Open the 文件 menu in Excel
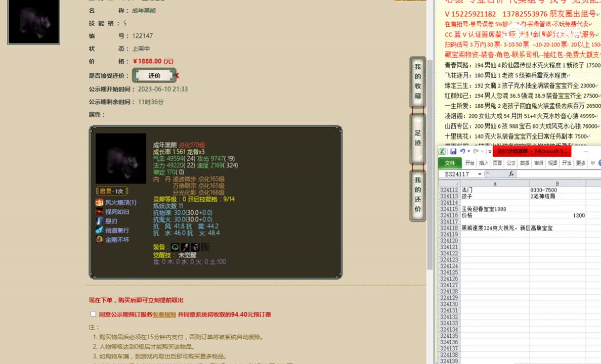 [451, 162]
